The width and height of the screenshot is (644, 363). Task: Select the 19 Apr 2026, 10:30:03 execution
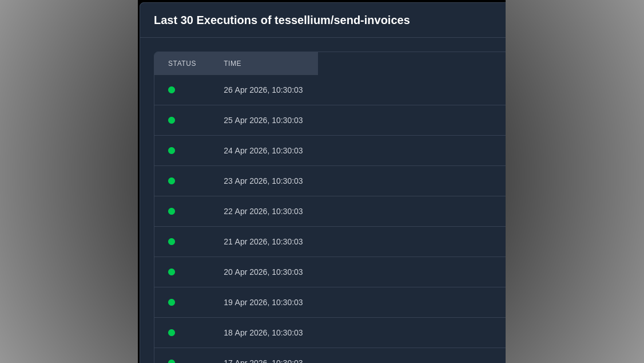263,302
